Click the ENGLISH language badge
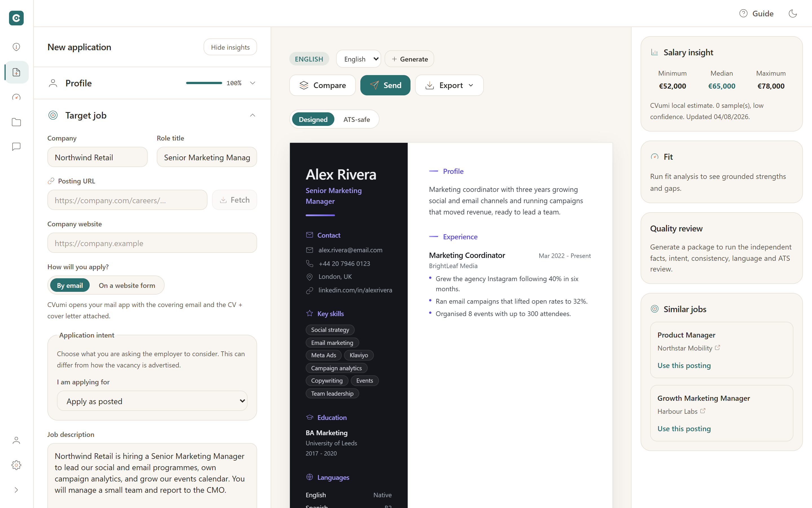 [x=309, y=59]
